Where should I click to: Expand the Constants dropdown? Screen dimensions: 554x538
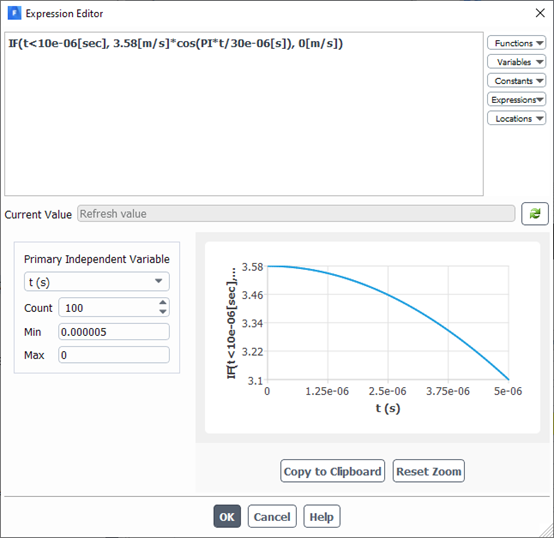coord(517,81)
